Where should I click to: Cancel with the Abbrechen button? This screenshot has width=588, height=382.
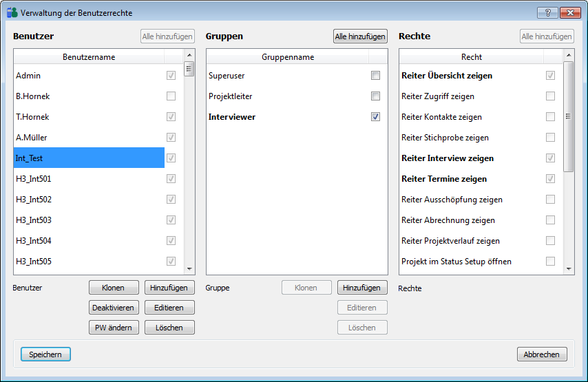pyautogui.click(x=542, y=354)
